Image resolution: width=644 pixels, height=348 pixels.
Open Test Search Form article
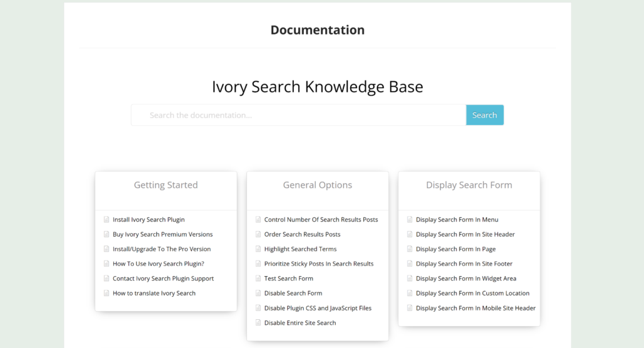tap(289, 279)
